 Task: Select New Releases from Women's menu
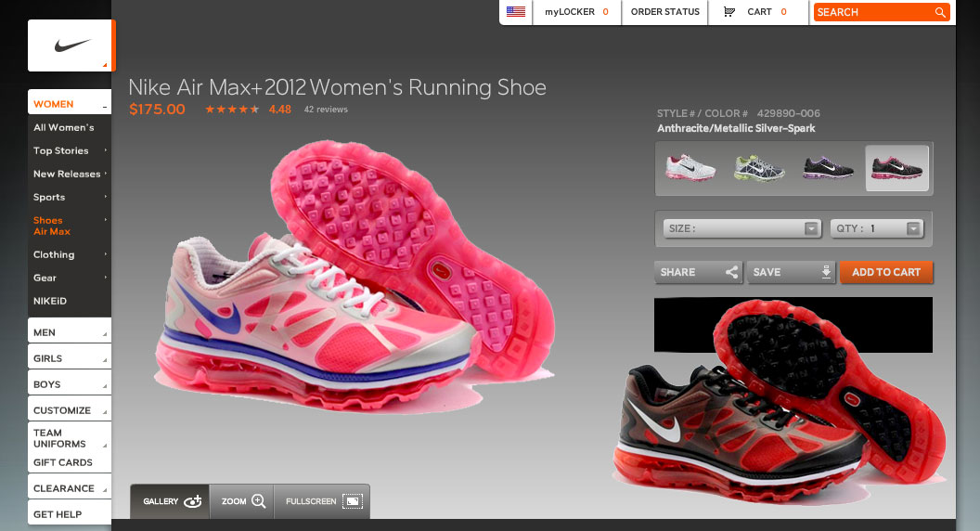point(67,174)
